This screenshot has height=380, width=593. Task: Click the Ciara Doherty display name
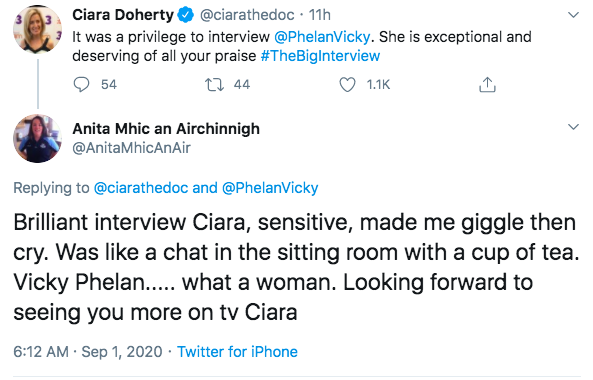(x=123, y=15)
